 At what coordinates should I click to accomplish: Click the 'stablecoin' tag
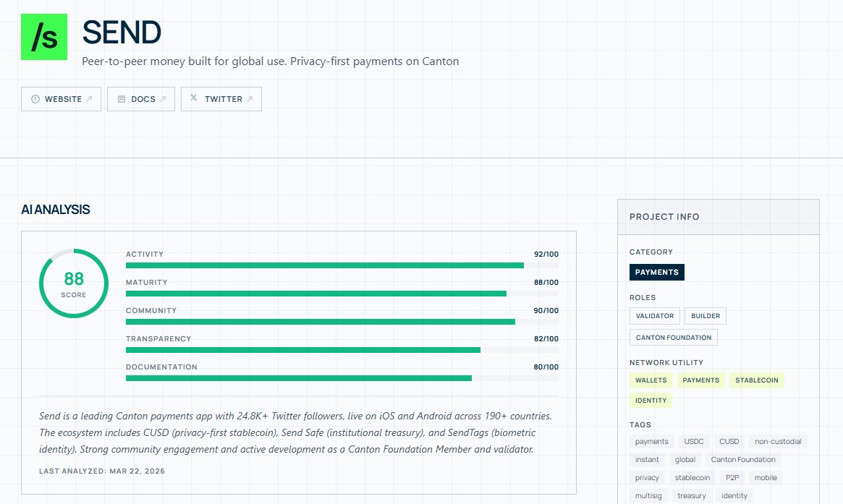tap(692, 478)
